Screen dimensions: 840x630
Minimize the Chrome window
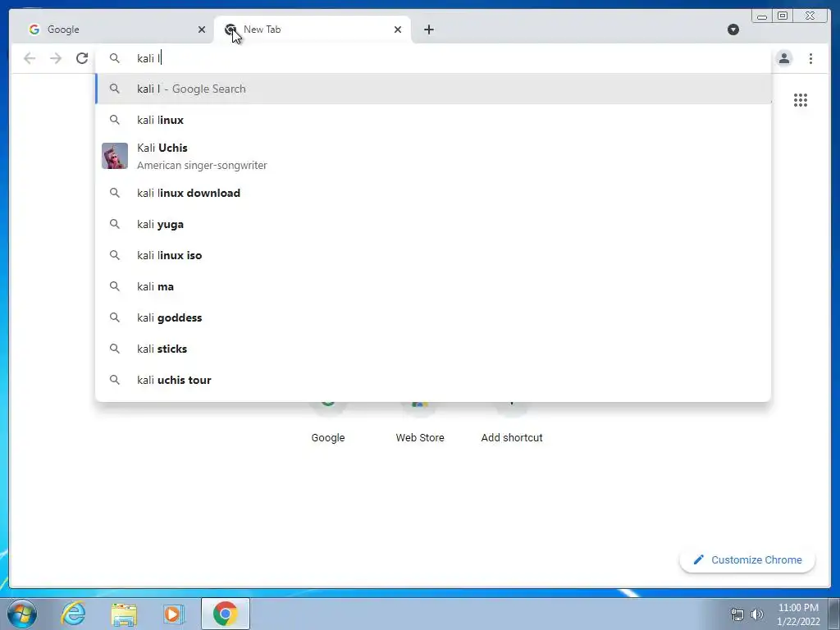coord(762,16)
